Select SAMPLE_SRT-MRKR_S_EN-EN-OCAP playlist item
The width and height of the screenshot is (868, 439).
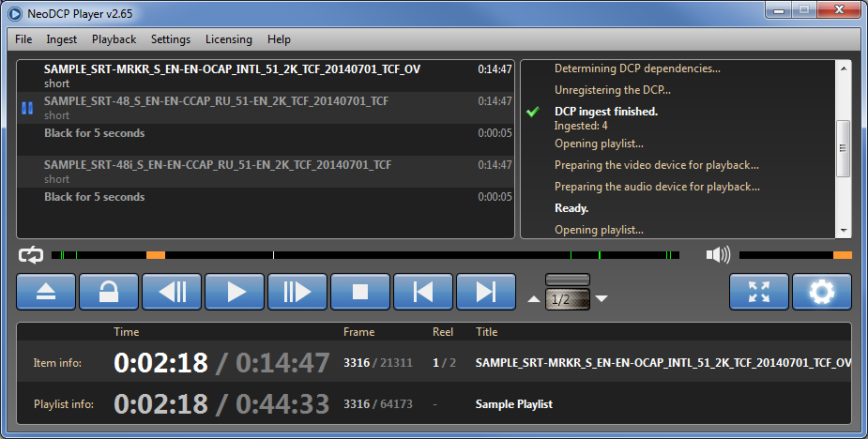point(266,76)
